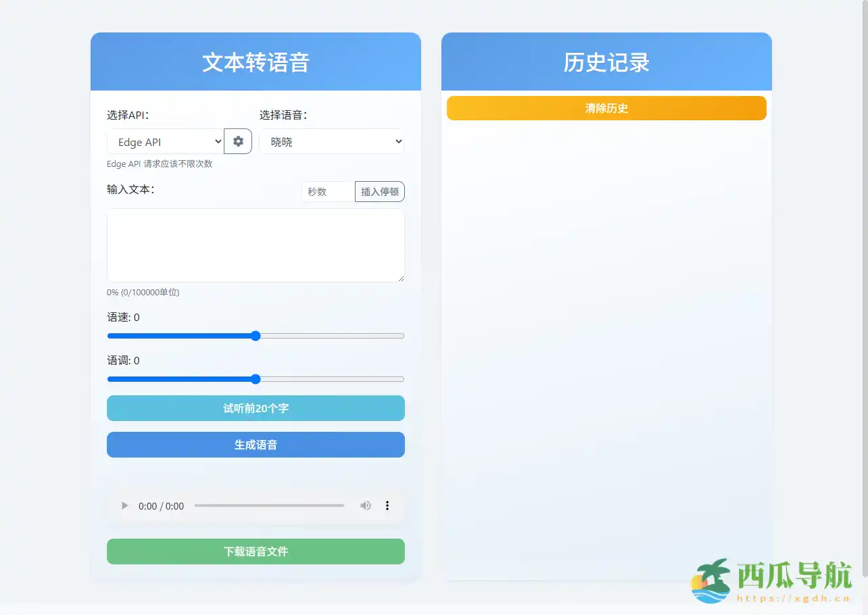Click the 生成语音 generate speech button
Image resolution: width=868 pixels, height=615 pixels.
(x=256, y=445)
